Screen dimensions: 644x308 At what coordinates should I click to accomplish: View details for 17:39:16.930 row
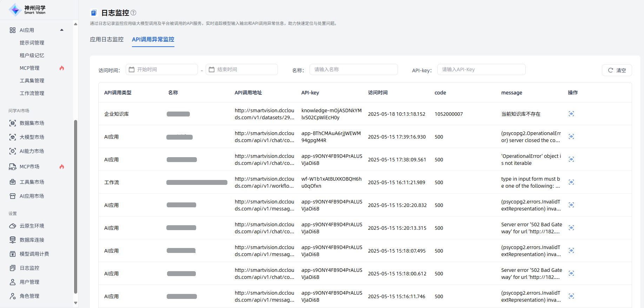[x=571, y=136]
